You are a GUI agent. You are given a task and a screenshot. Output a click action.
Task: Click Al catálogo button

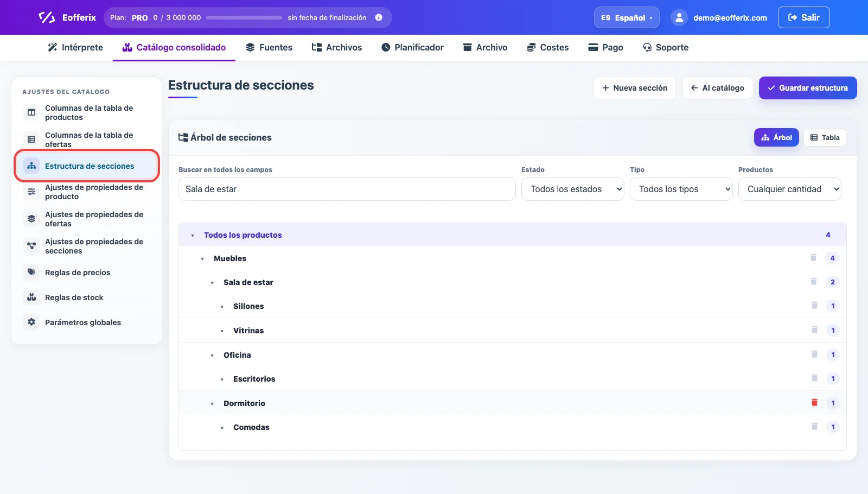717,88
